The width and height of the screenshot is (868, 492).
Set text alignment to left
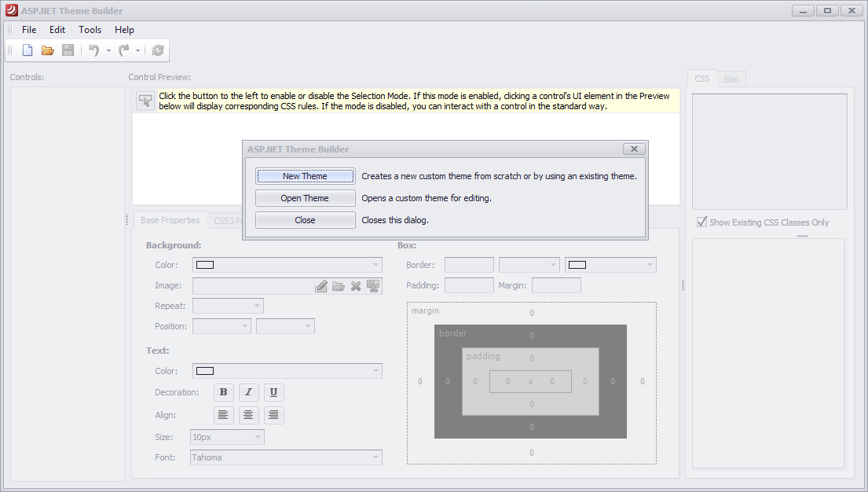click(x=224, y=415)
